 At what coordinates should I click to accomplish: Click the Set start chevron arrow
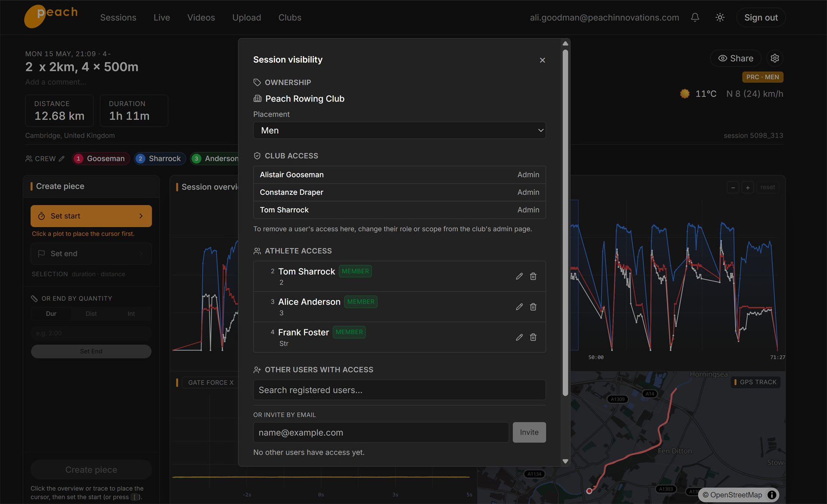pos(141,216)
